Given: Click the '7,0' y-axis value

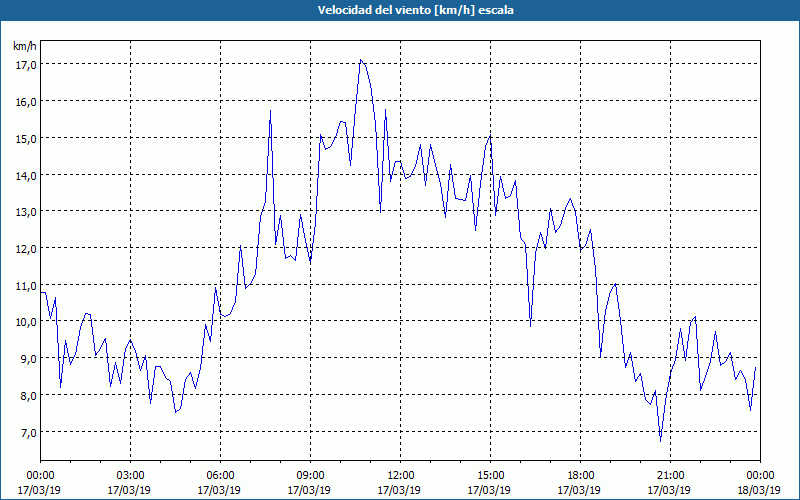Looking at the screenshot, I should click(29, 432).
